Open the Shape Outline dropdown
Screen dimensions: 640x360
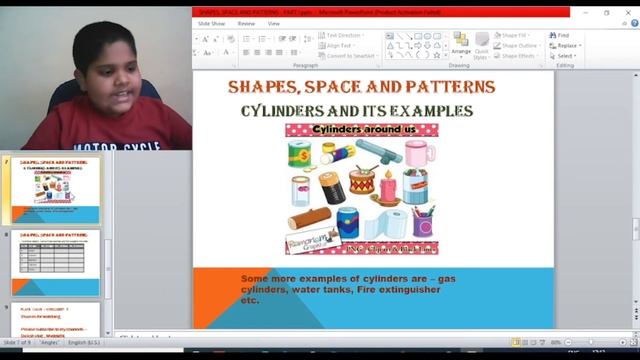pos(517,46)
